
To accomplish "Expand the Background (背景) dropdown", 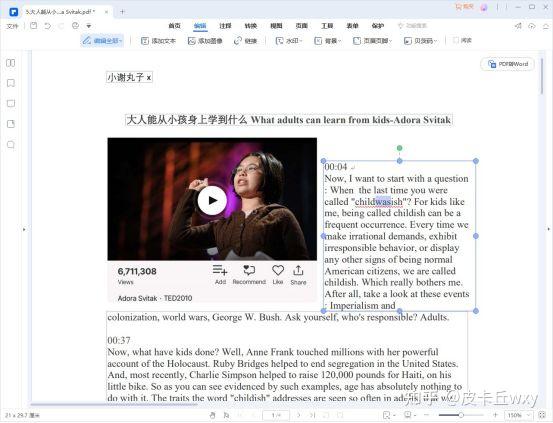I will (x=328, y=41).
